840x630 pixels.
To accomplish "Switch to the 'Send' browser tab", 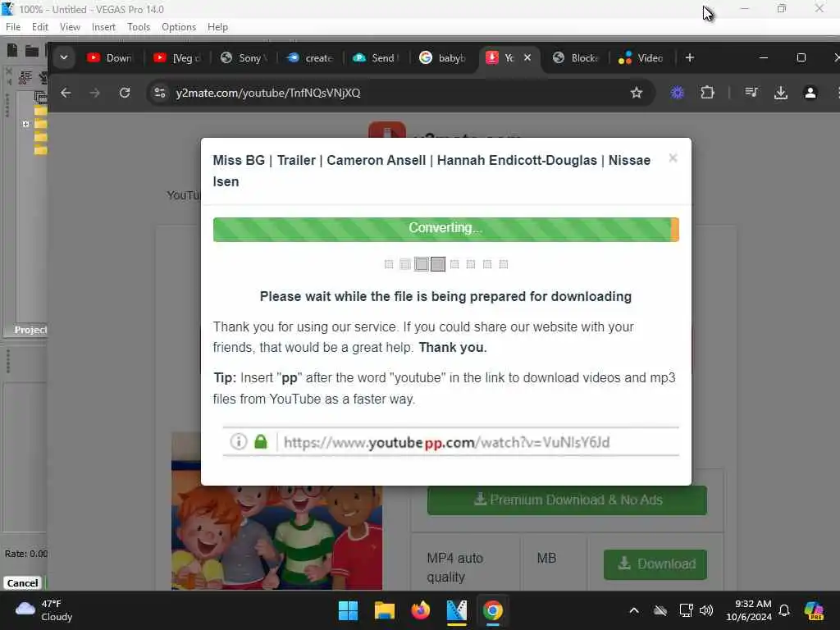I will point(377,57).
